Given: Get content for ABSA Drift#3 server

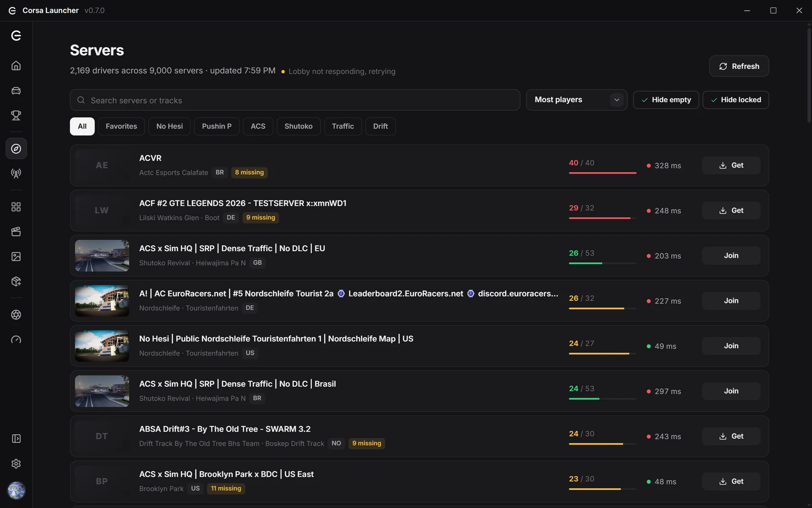Looking at the screenshot, I should [731, 436].
